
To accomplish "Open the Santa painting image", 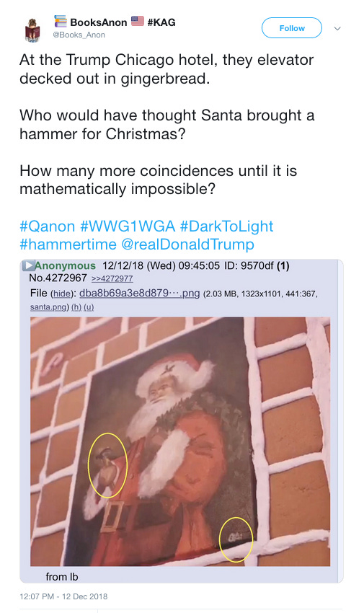I will [x=180, y=441].
